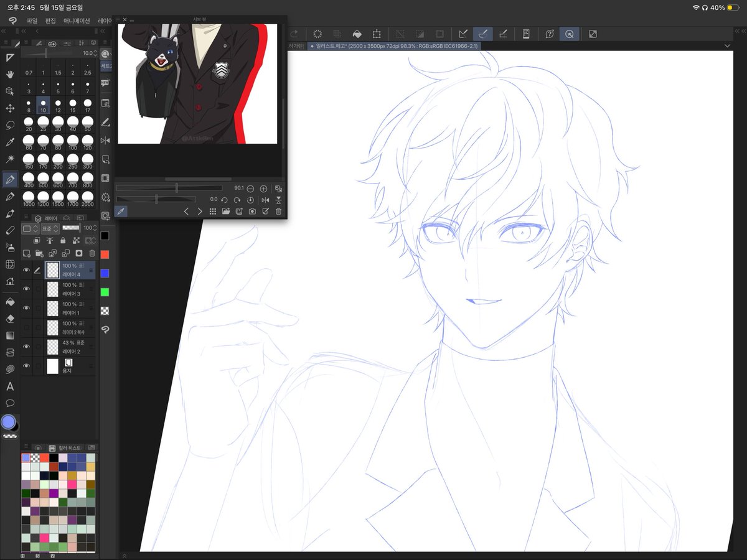The height and width of the screenshot is (560, 747).
Task: Select the active Pen tool
Action: coord(10,179)
